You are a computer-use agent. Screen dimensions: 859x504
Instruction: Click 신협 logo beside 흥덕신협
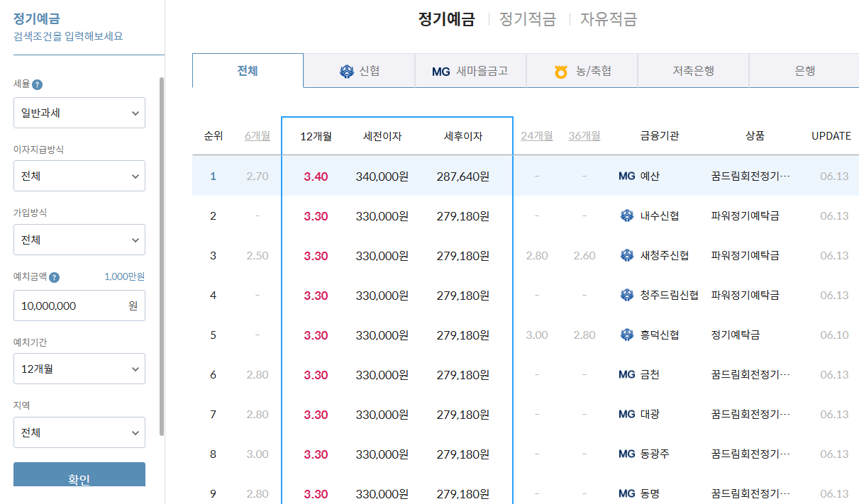point(626,335)
